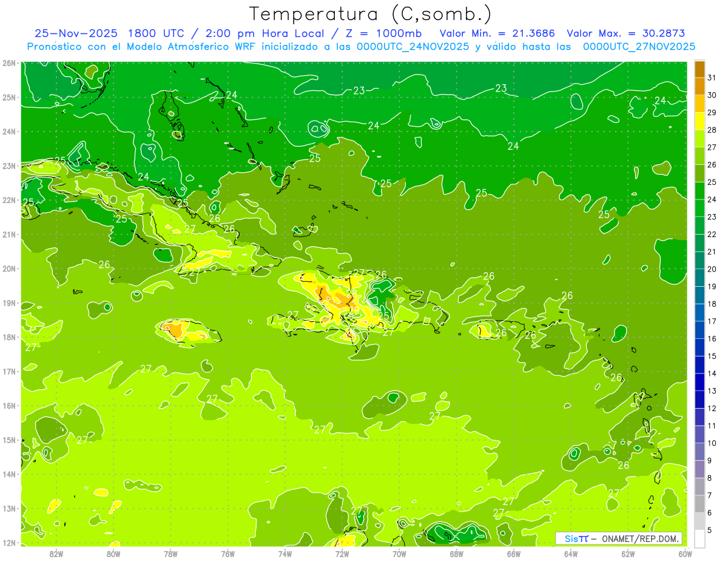Click colorbar label '18'
This screenshot has width=728, height=562.
(x=712, y=304)
